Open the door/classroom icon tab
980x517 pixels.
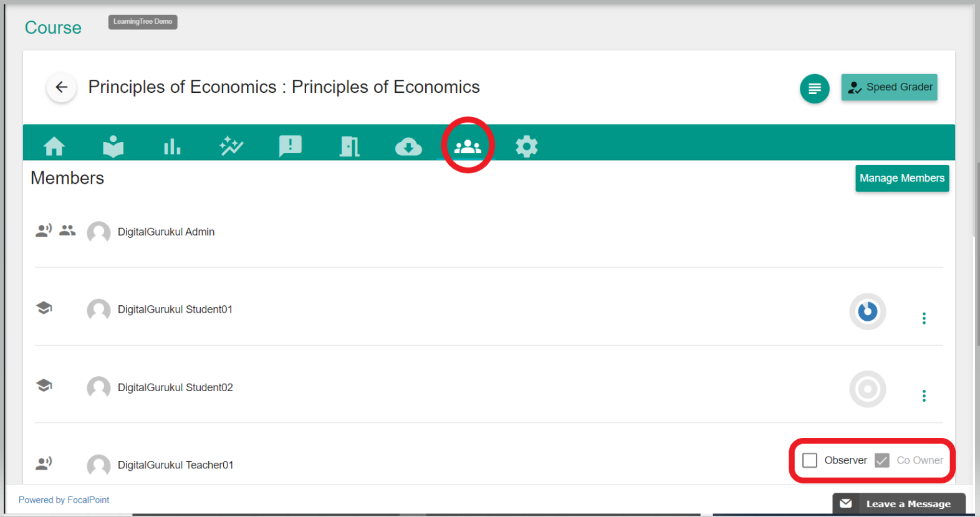[x=349, y=146]
